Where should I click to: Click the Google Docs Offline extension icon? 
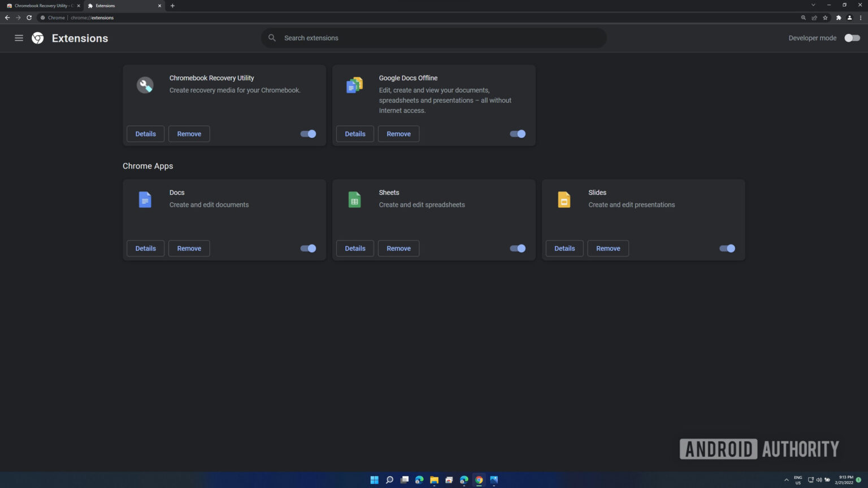pyautogui.click(x=355, y=85)
